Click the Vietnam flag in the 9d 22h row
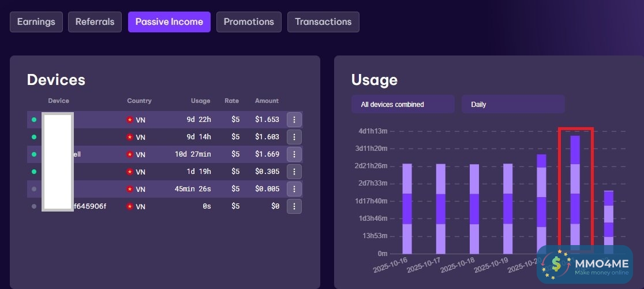 point(130,120)
